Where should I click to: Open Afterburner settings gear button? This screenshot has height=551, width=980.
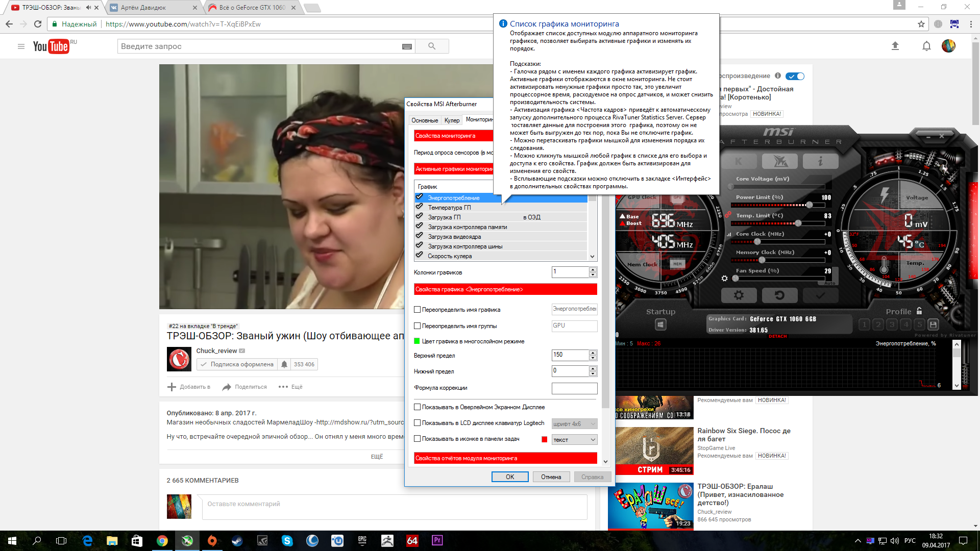tap(738, 295)
